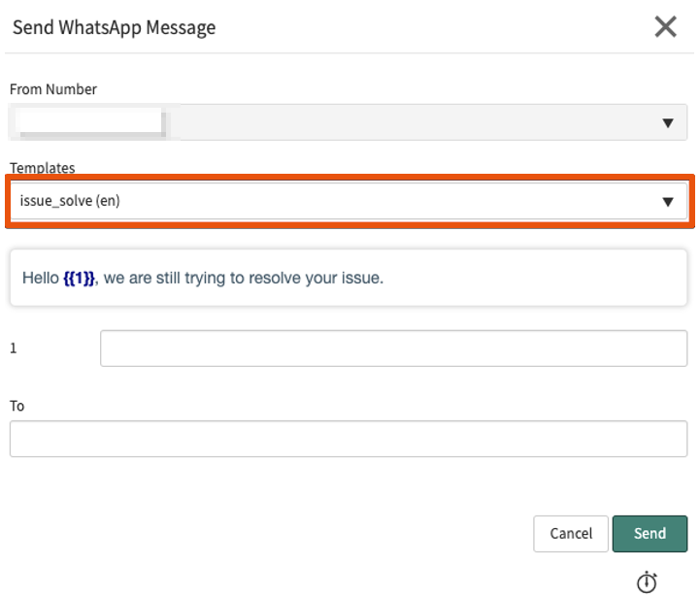Focus the To recipient input field

(x=348, y=439)
